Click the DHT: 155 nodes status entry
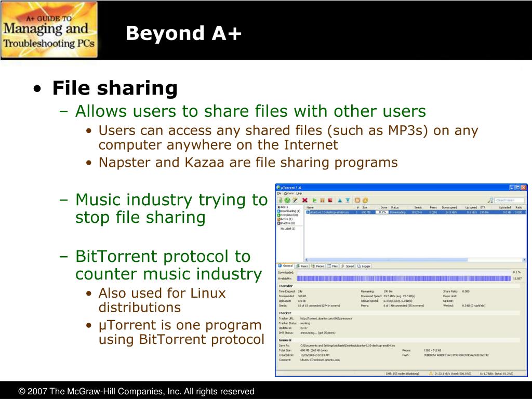Screen dimensions: 532x399 [402, 374]
